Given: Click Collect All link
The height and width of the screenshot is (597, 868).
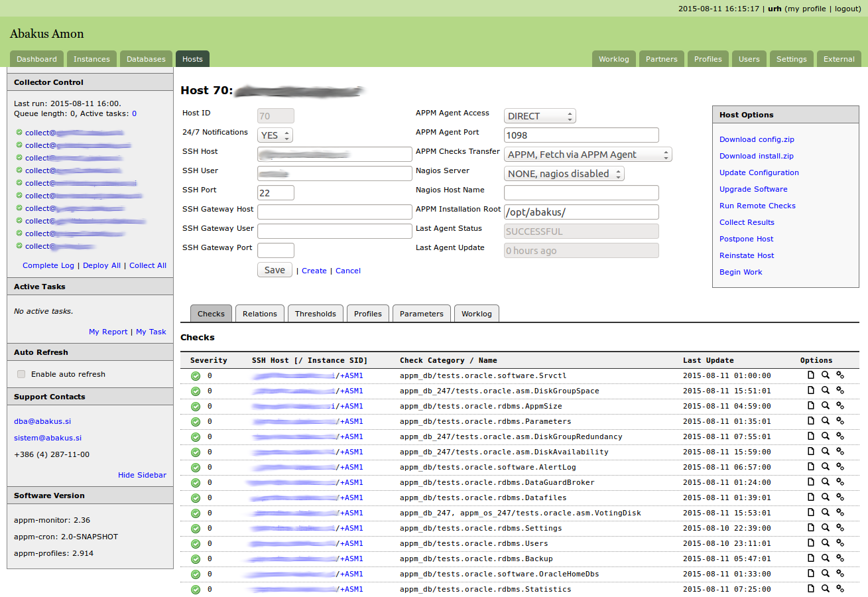Looking at the screenshot, I should (148, 265).
